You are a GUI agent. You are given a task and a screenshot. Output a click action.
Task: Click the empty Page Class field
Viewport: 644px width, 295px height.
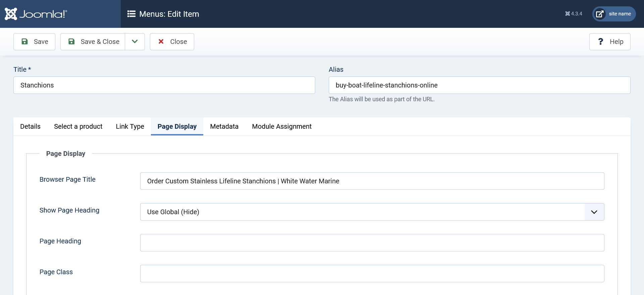coord(372,274)
